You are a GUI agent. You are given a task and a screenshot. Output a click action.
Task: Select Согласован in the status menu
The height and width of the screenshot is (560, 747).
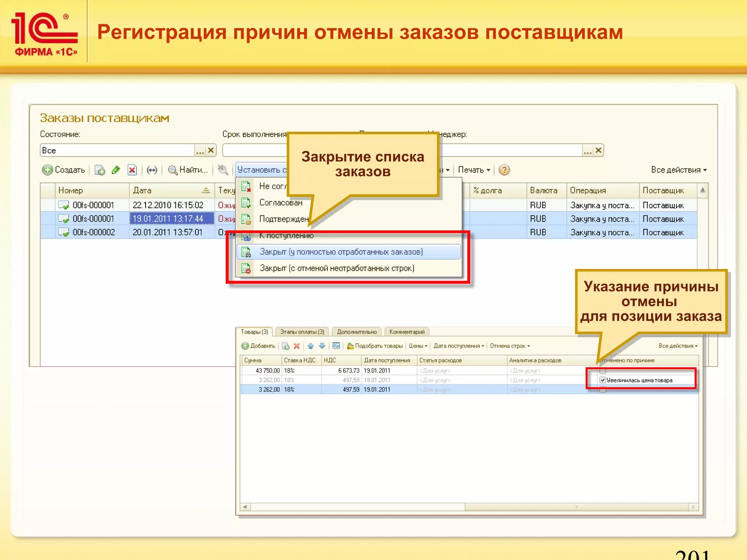(x=281, y=203)
